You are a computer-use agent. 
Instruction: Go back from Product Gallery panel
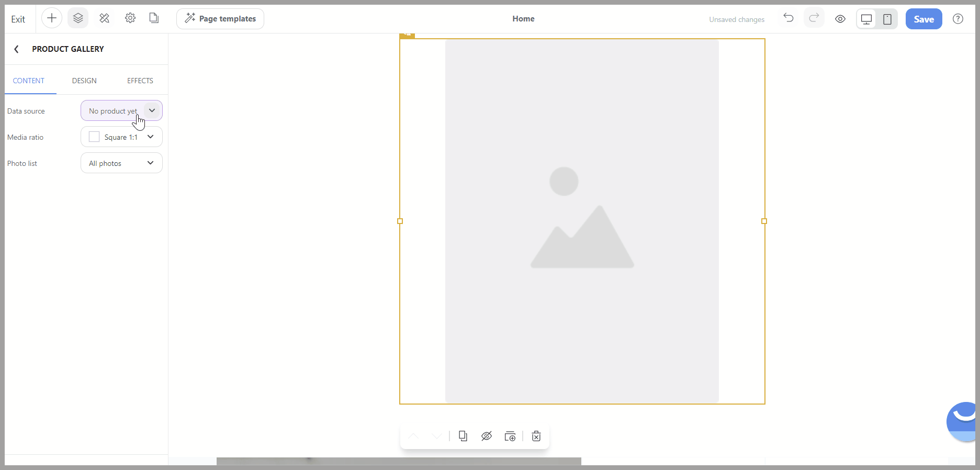pyautogui.click(x=17, y=49)
